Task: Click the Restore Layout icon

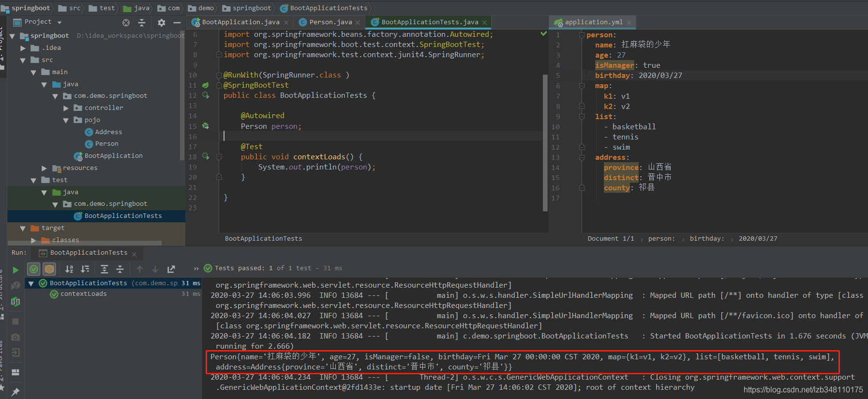Action: click(15, 372)
